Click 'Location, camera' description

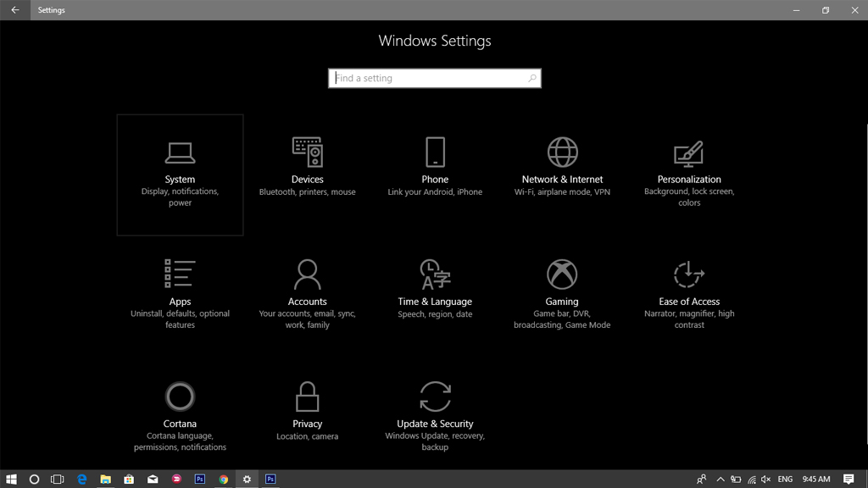click(307, 436)
